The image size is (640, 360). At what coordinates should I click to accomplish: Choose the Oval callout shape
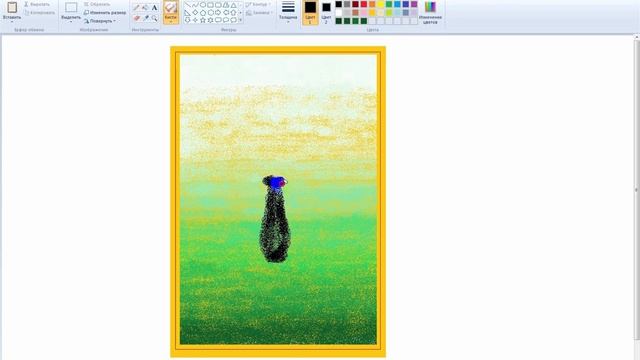coord(226,20)
